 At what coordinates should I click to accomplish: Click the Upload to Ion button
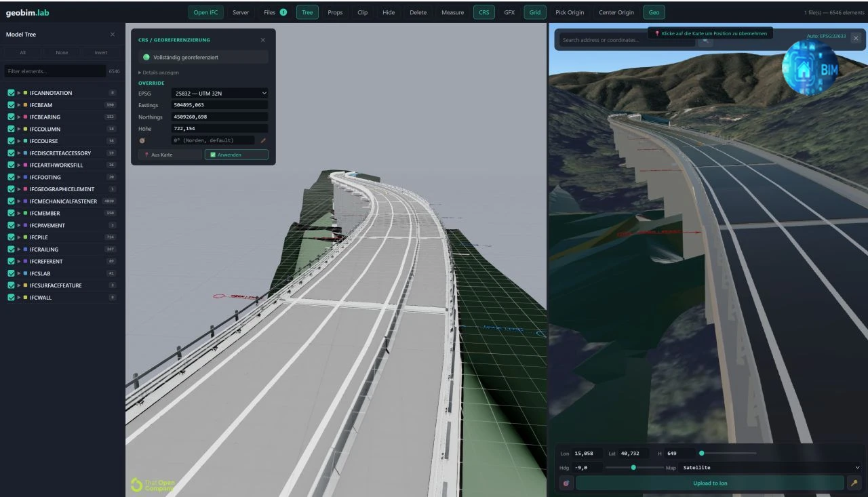coord(710,483)
